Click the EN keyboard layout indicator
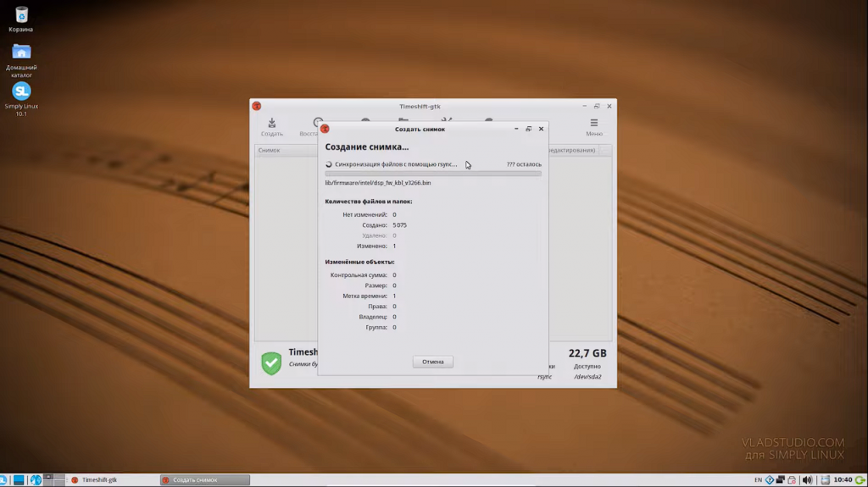The image size is (868, 487). click(759, 480)
